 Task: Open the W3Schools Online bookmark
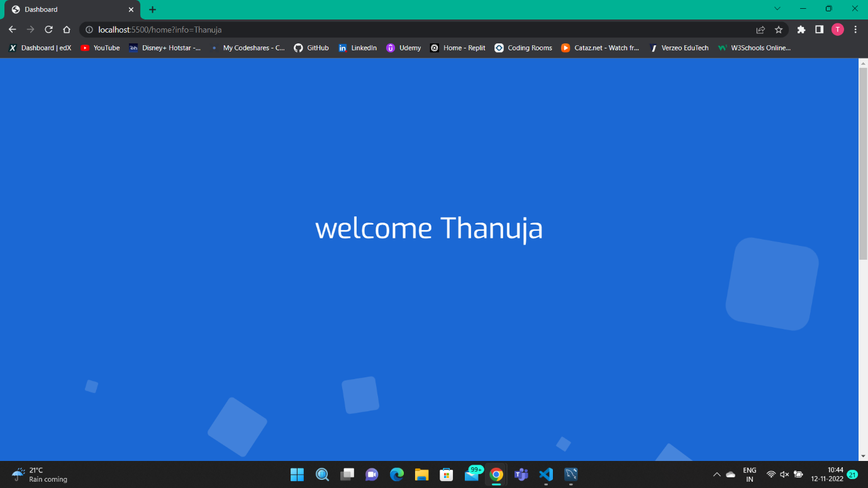pos(754,48)
